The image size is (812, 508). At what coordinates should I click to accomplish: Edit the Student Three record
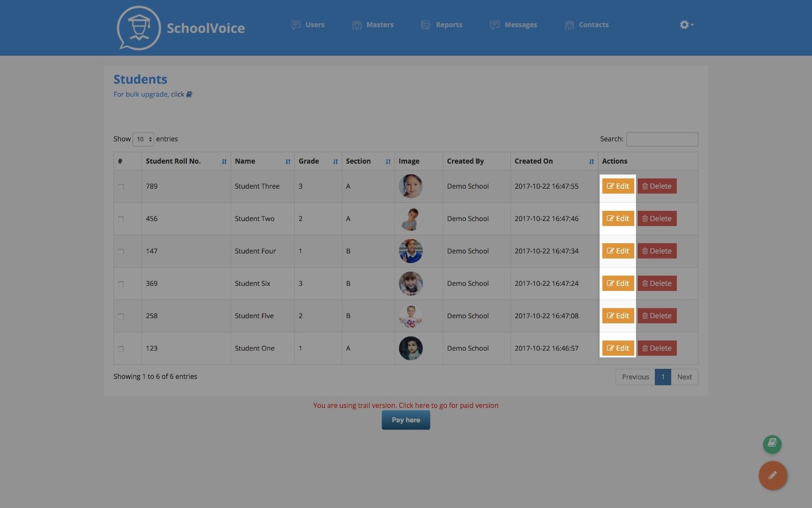click(618, 186)
